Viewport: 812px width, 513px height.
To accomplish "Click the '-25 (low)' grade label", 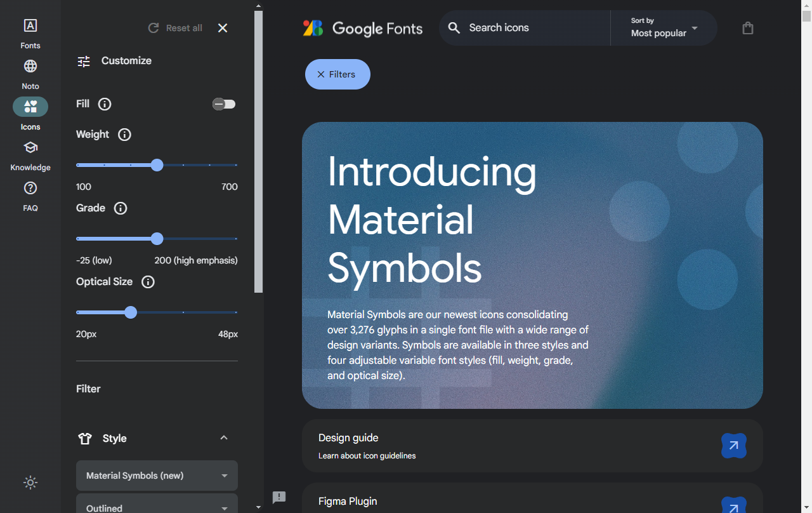I will [94, 260].
